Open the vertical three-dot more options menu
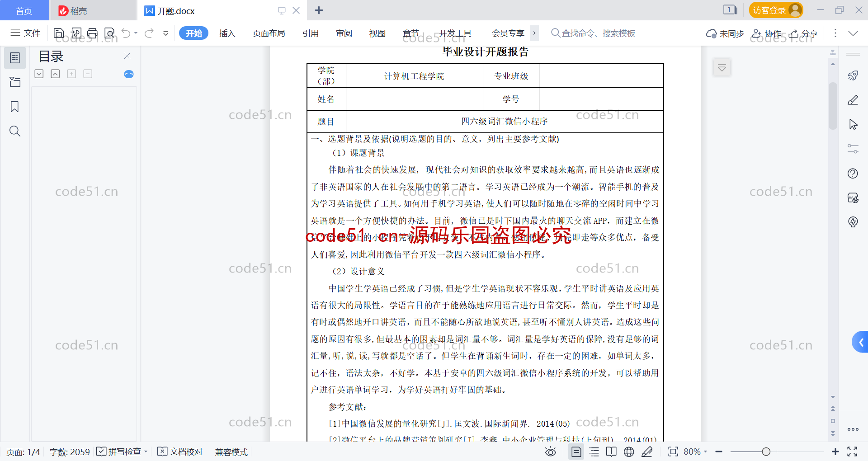Screen dimensions: 868x461 (x=835, y=33)
